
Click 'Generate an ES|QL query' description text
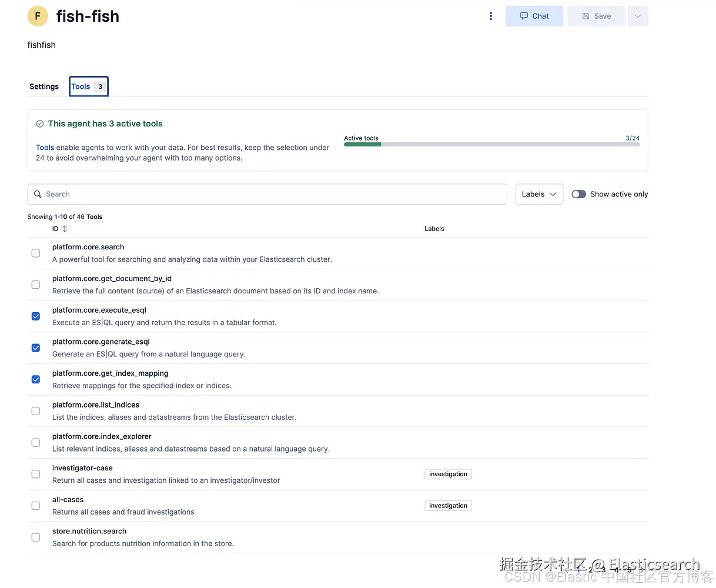click(x=149, y=354)
